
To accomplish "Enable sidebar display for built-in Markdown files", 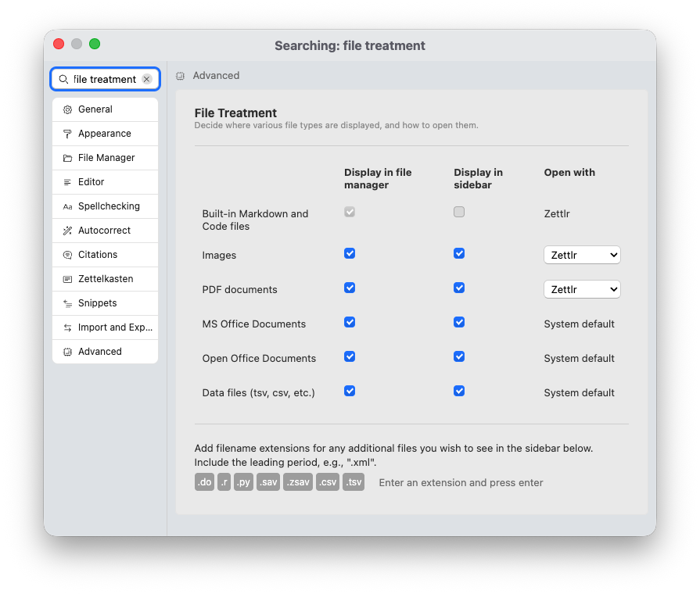I will pos(459,212).
